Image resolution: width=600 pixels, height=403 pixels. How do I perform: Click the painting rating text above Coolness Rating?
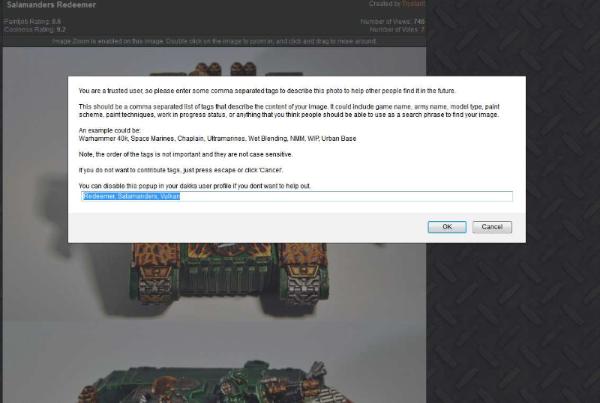[33, 21]
